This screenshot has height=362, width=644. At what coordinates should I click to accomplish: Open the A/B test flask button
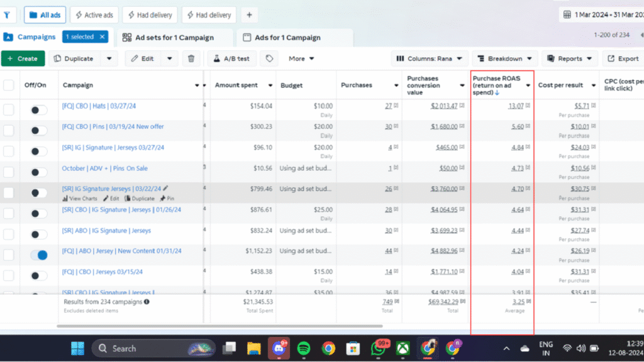pos(231,58)
